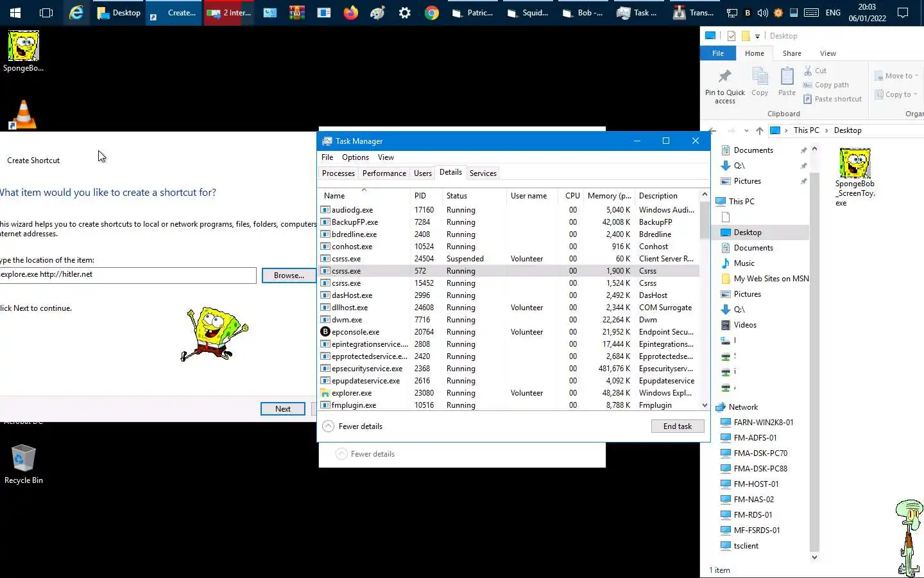The width and height of the screenshot is (924, 578).
Task: Open Recent locations dropdown in Explorer navigation
Action: (x=746, y=130)
